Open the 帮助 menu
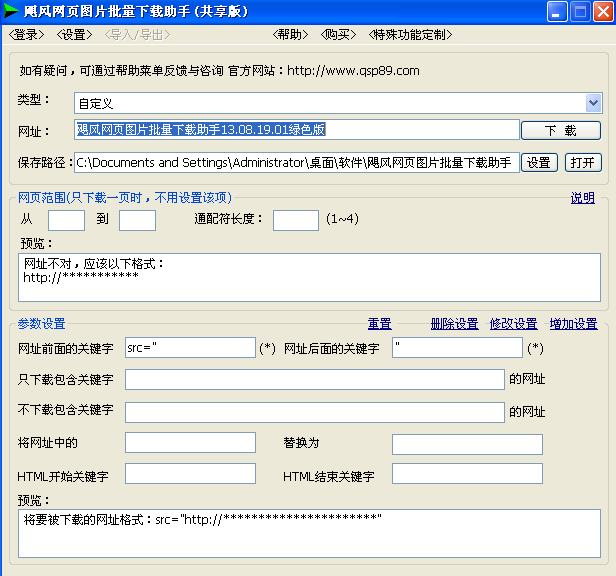Screen dimensions: 616x576 [x=290, y=35]
